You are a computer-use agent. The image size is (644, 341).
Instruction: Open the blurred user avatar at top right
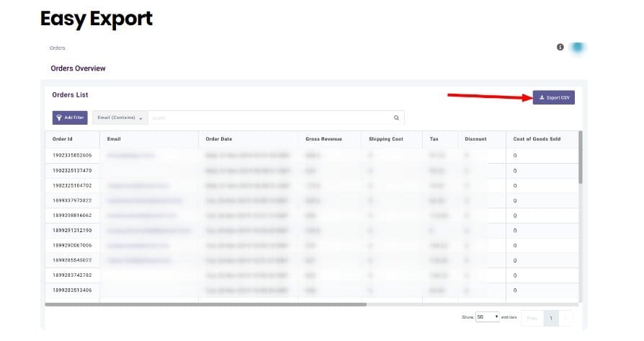(577, 48)
